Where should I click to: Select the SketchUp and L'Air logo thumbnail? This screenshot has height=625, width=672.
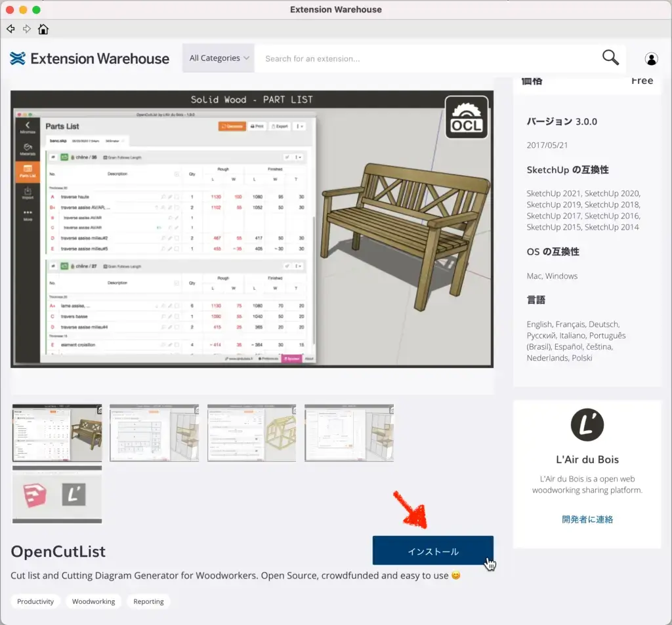57,494
